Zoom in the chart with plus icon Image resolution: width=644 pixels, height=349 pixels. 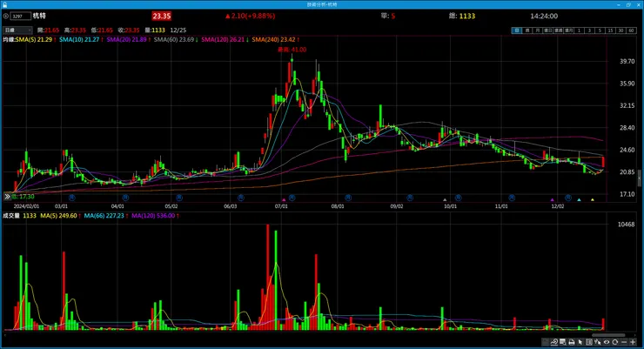tap(633, 342)
